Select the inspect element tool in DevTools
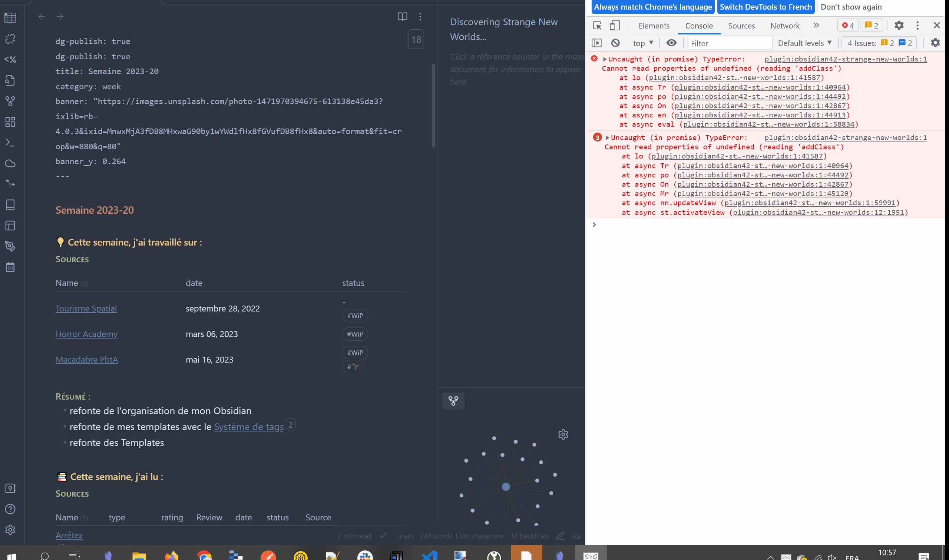The height and width of the screenshot is (560, 949). click(x=597, y=25)
